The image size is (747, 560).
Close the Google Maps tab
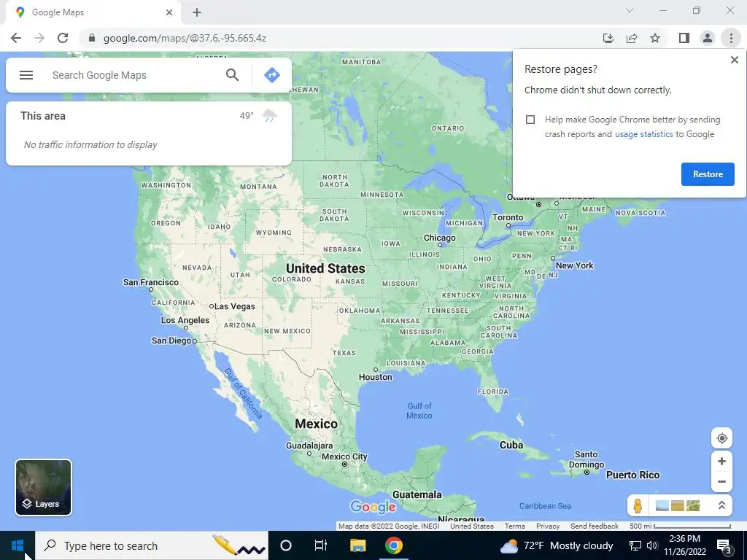click(169, 12)
